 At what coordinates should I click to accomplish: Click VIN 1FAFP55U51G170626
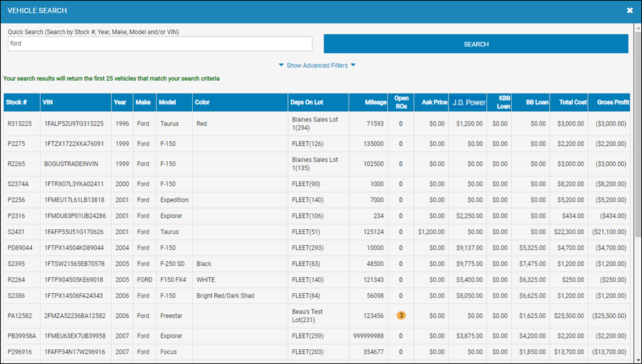pyautogui.click(x=74, y=232)
